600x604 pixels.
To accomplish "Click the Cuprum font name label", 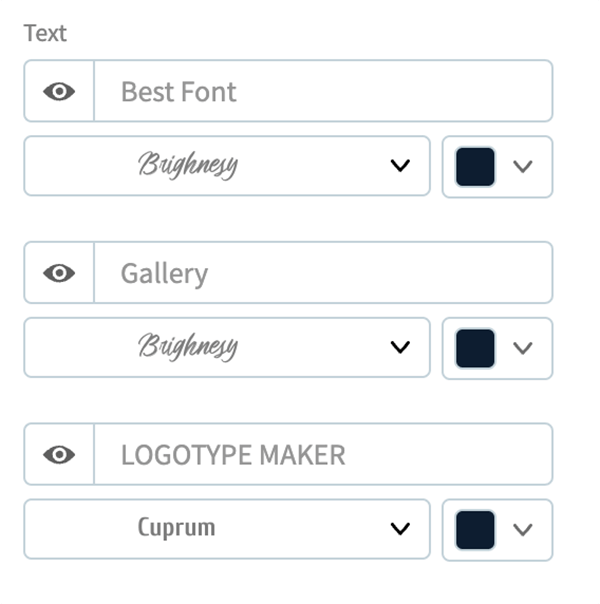I will pyautogui.click(x=176, y=528).
